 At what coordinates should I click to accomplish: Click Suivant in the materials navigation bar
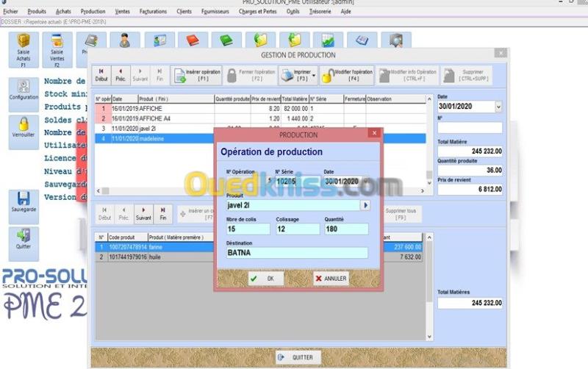tap(143, 214)
